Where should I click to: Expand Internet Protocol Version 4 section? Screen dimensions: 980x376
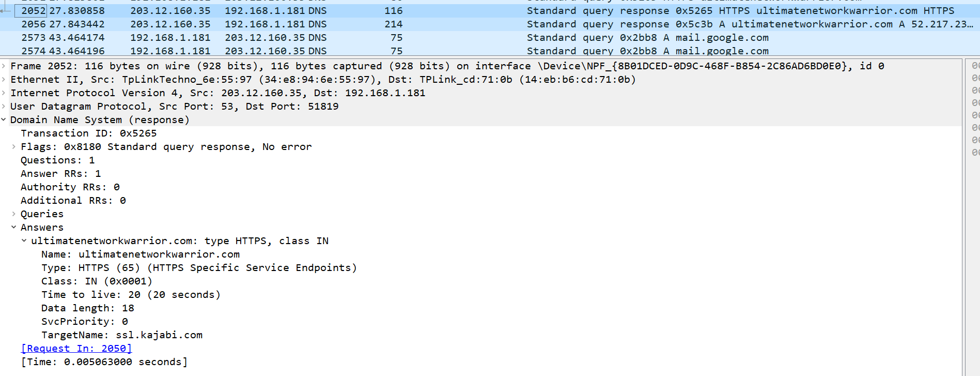tap(4, 93)
